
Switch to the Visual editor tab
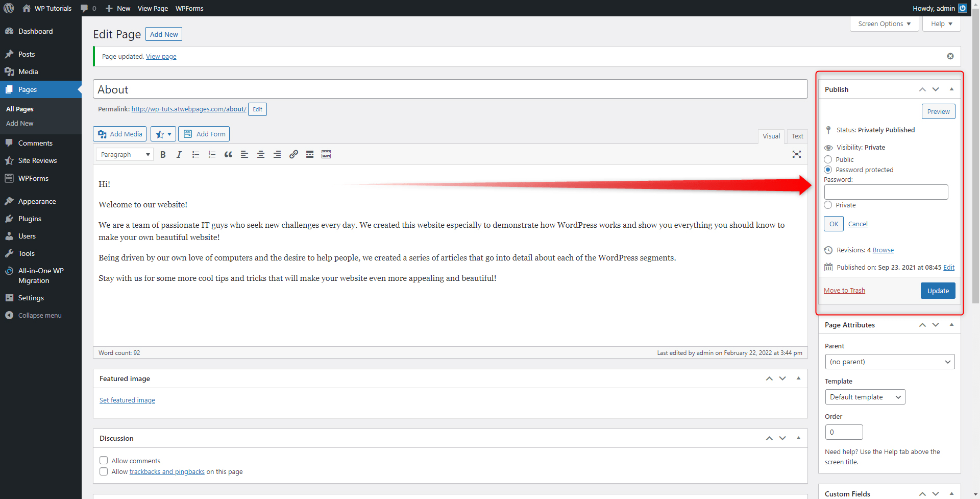771,136
